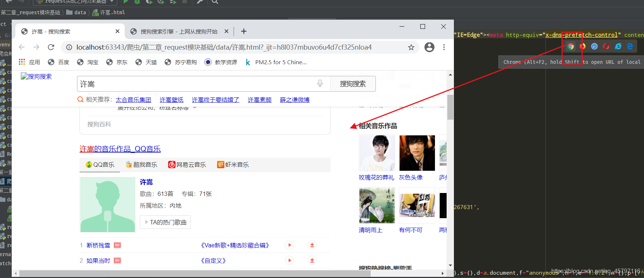
Task: Close the 搜狗搜索引擎 tab
Action: tap(227, 31)
